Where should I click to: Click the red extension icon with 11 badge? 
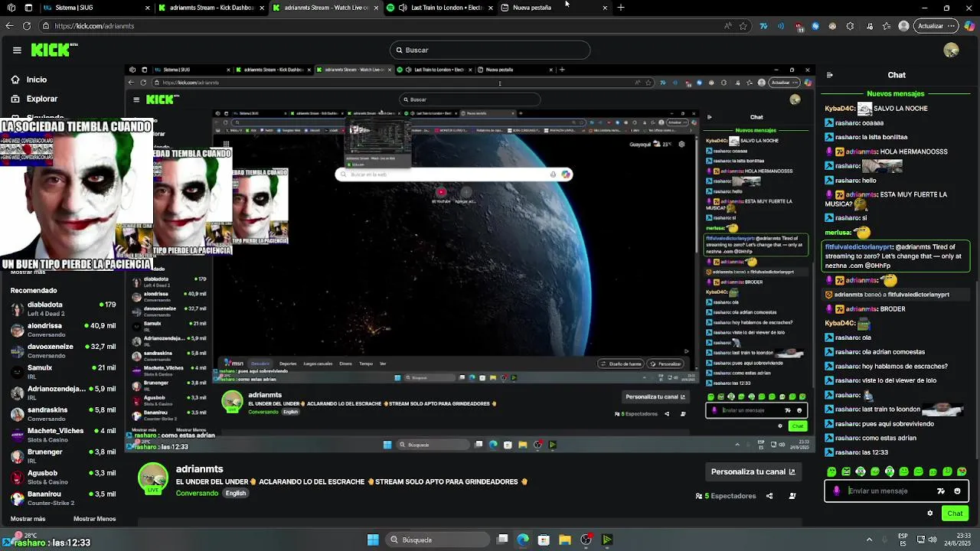click(x=799, y=27)
